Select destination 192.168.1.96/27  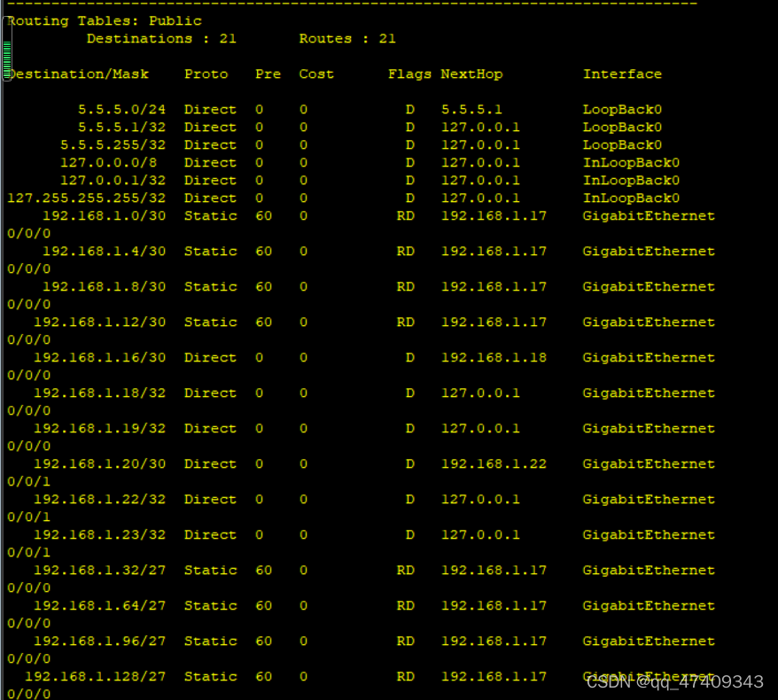pyautogui.click(x=100, y=641)
